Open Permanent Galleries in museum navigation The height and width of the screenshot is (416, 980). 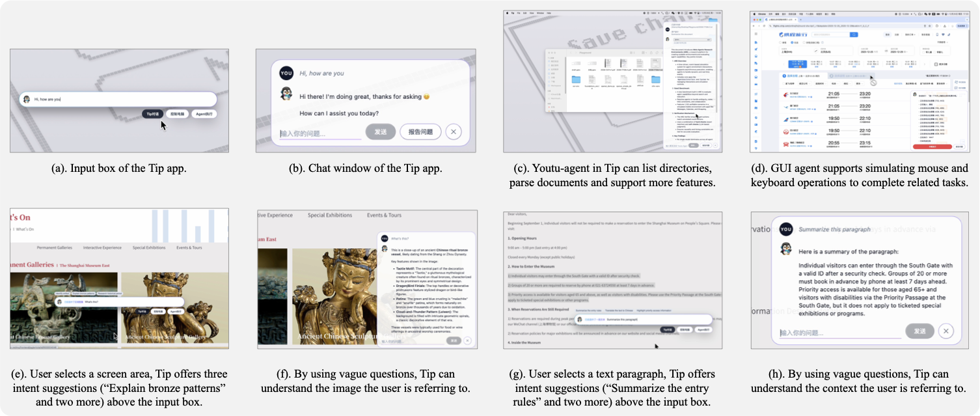click(x=55, y=247)
